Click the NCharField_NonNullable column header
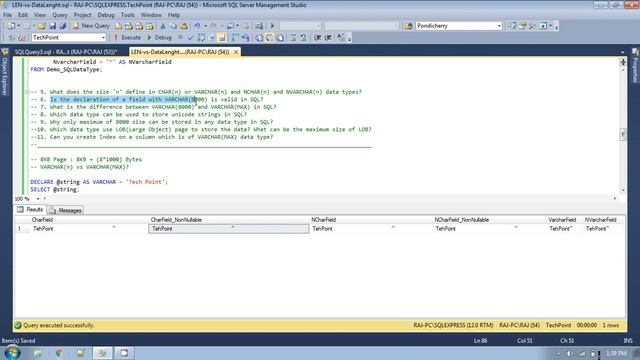 [489, 220]
